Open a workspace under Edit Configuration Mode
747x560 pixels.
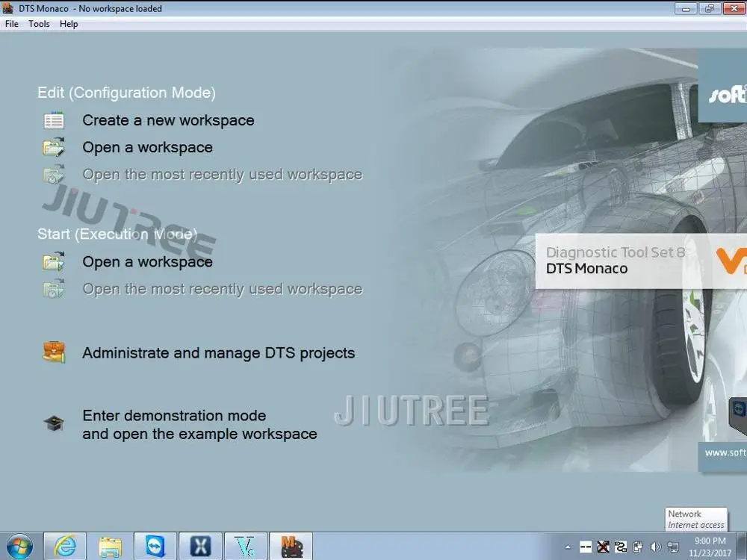click(148, 148)
